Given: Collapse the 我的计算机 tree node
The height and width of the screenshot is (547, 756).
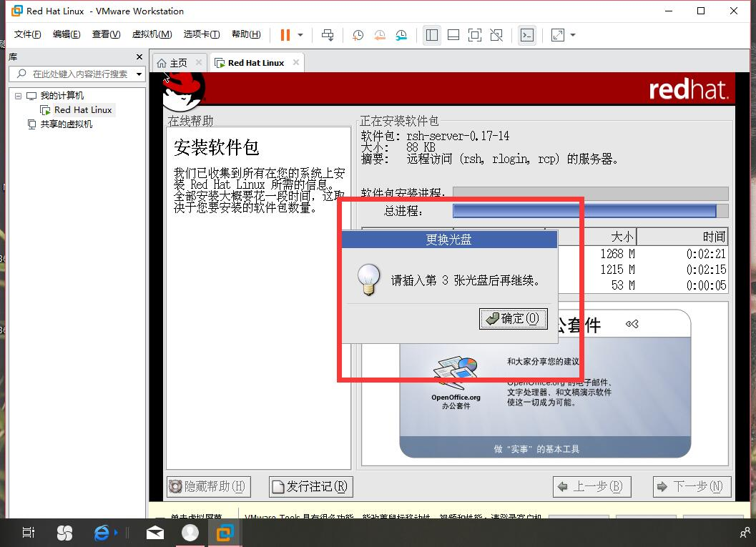Looking at the screenshot, I should [x=18, y=96].
